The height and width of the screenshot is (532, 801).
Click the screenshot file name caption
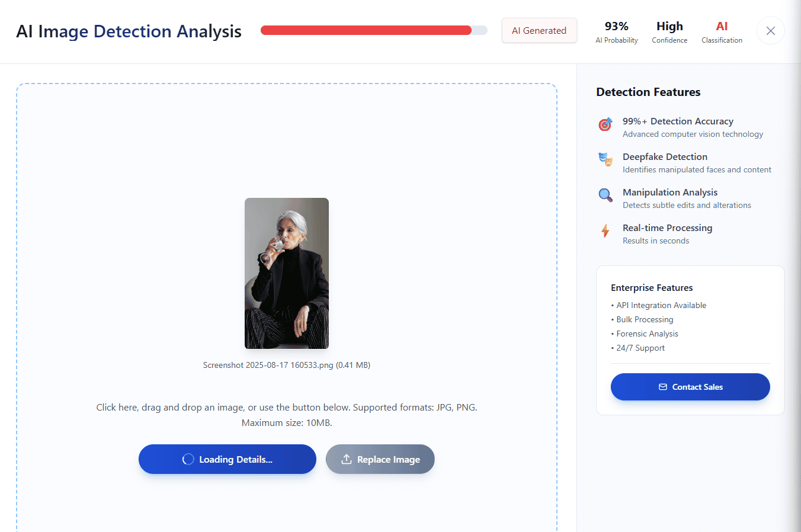(287, 365)
